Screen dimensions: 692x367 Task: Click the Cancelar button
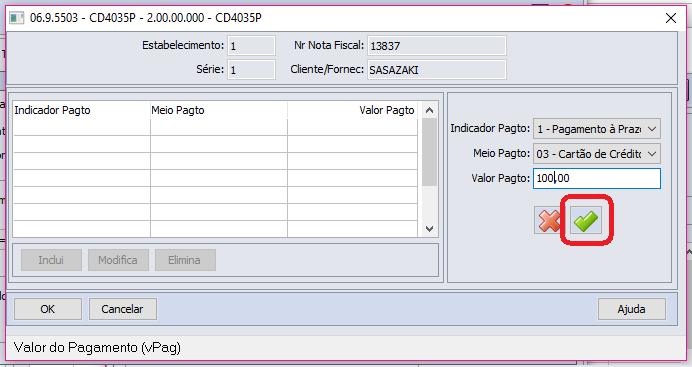tap(123, 309)
